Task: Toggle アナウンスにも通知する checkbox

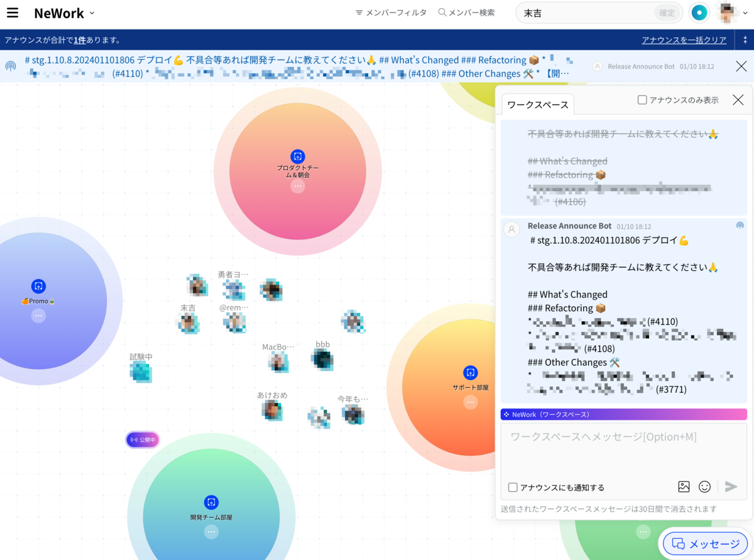Action: point(513,487)
